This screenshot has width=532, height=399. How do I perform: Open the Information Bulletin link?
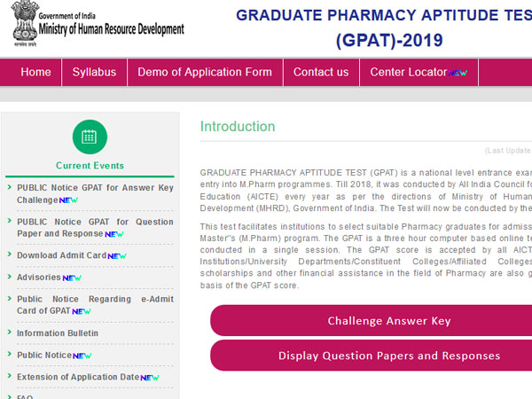[58, 333]
